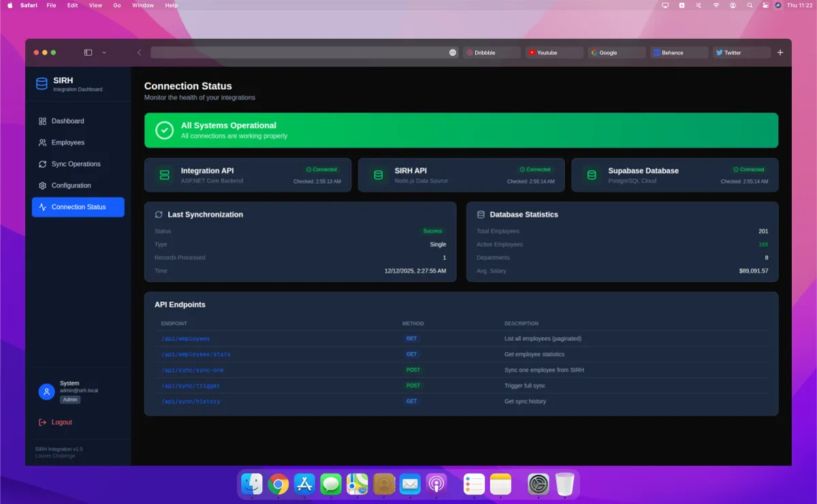Viewport: 817px width, 504px height.
Task: Open Sync Operations from the sidebar
Action: [x=76, y=164]
